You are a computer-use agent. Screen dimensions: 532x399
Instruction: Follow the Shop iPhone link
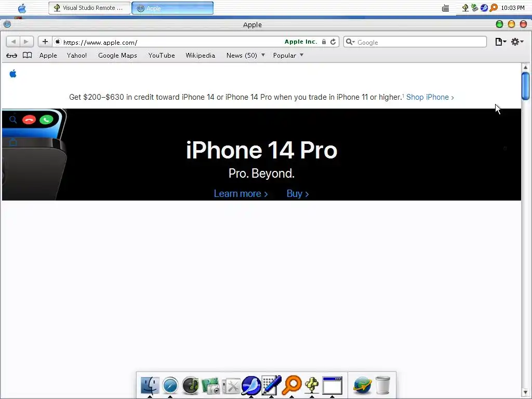pos(430,97)
